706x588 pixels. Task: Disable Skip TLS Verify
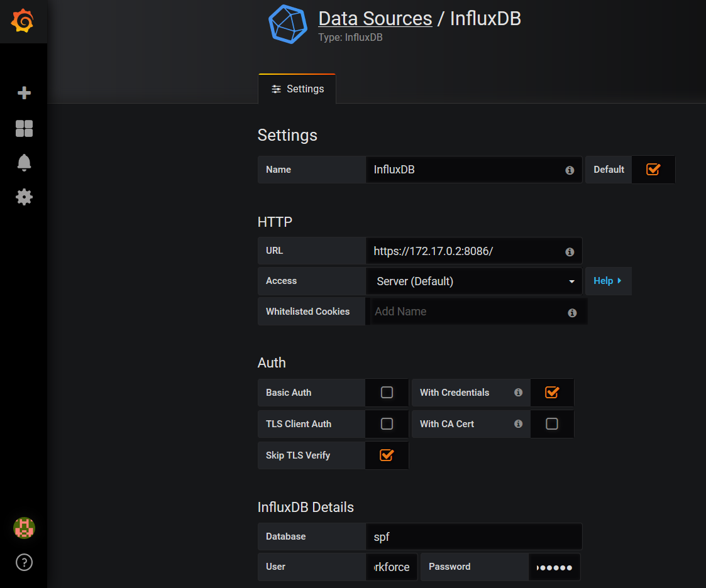click(x=386, y=455)
